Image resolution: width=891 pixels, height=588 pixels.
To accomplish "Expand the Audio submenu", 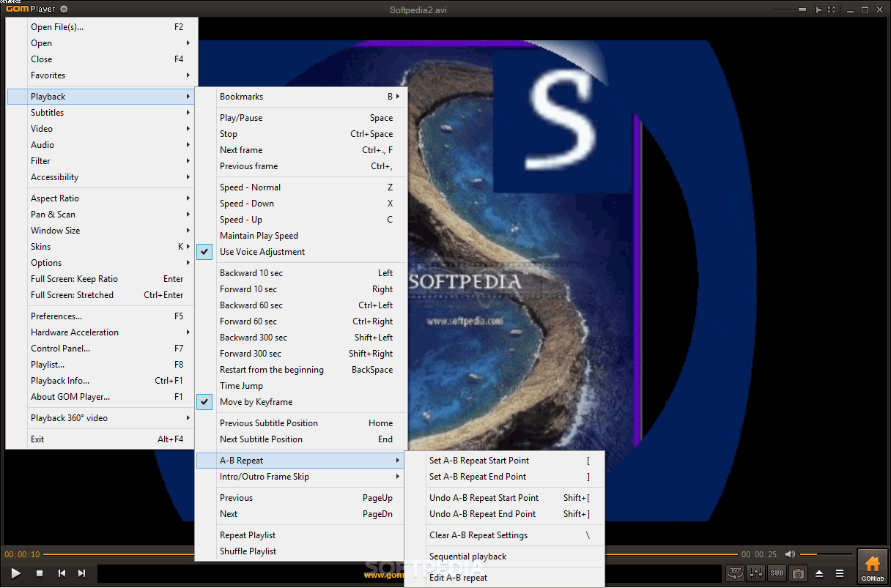I will click(100, 145).
